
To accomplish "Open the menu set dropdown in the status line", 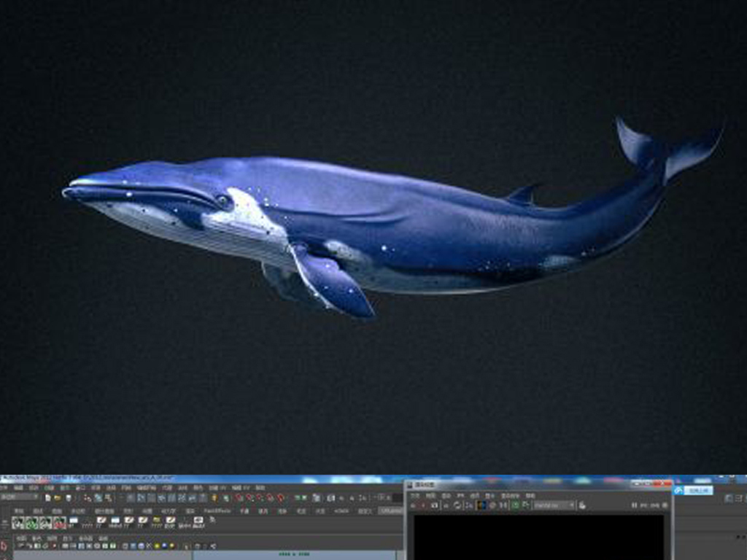I will [20, 497].
